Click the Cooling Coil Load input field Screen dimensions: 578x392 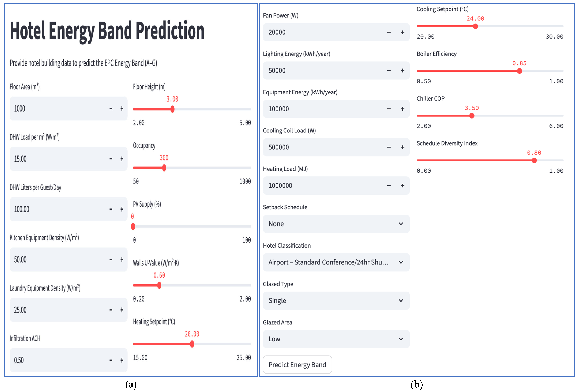point(323,147)
